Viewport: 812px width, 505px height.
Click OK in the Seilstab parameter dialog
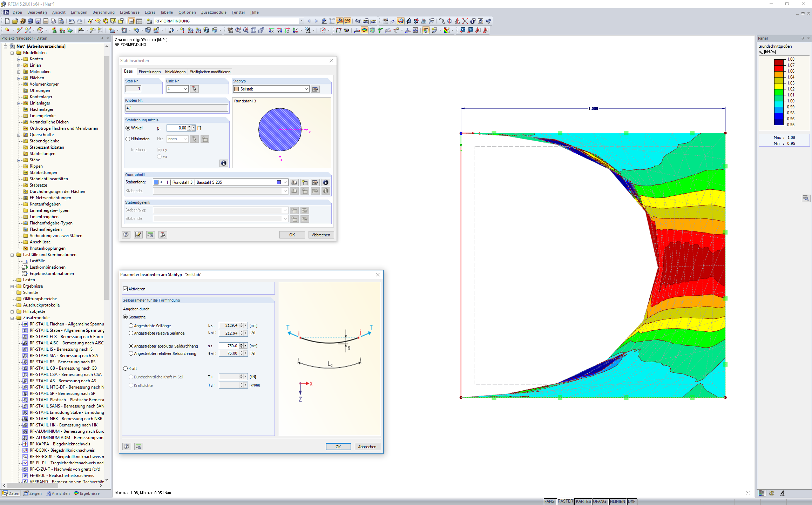(338, 446)
